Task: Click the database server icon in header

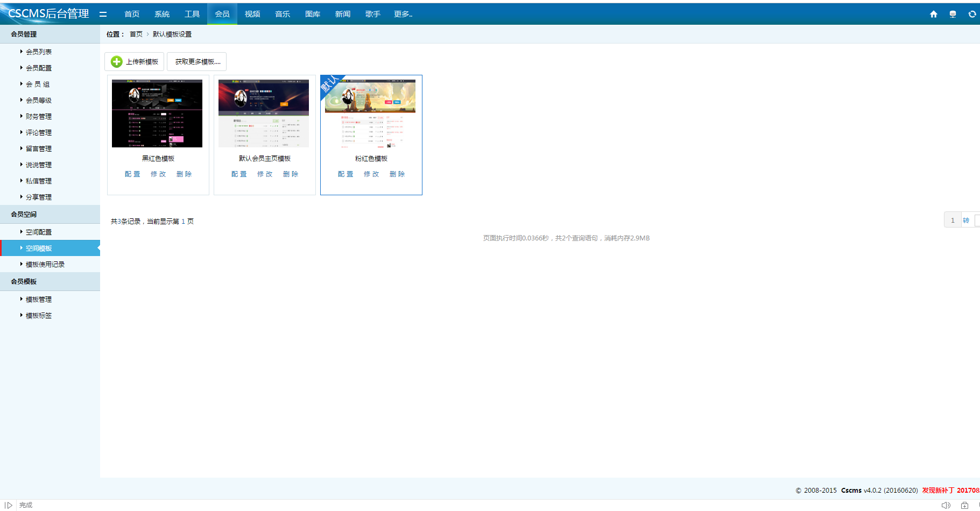Action: (x=953, y=15)
